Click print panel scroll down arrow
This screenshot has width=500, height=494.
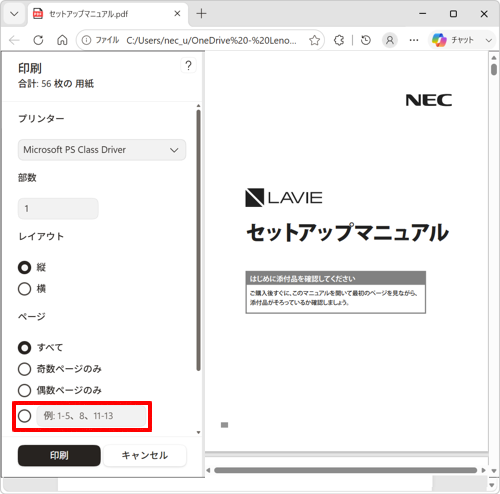pos(198,433)
